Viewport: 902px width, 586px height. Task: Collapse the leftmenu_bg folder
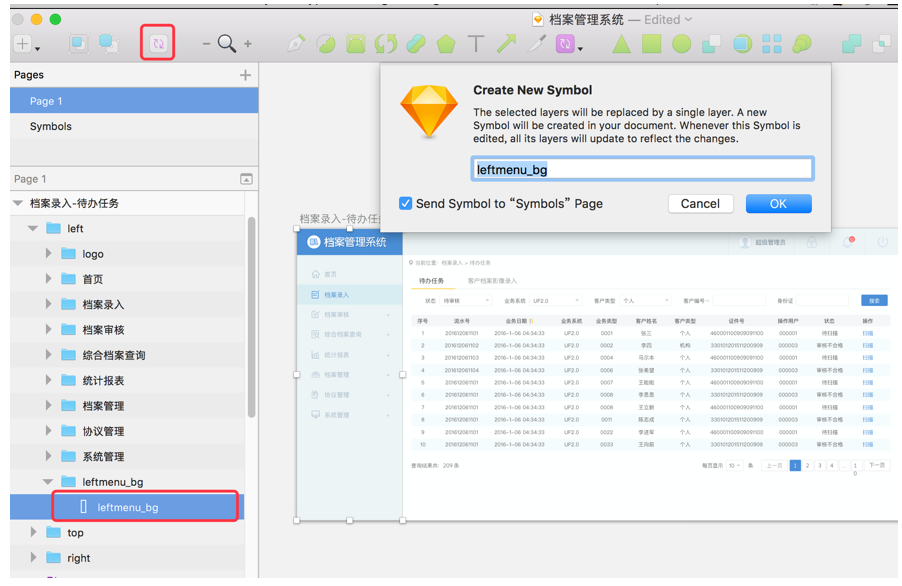(x=48, y=481)
